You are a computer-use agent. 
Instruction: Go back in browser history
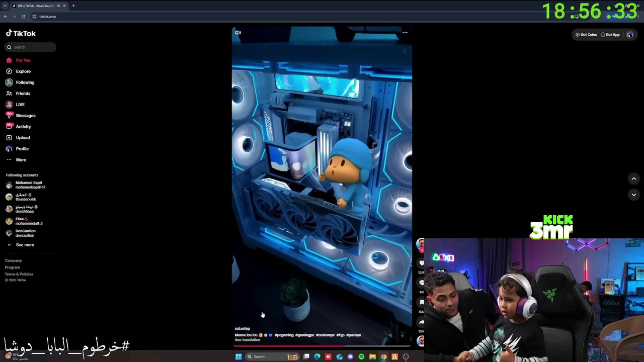(6, 17)
